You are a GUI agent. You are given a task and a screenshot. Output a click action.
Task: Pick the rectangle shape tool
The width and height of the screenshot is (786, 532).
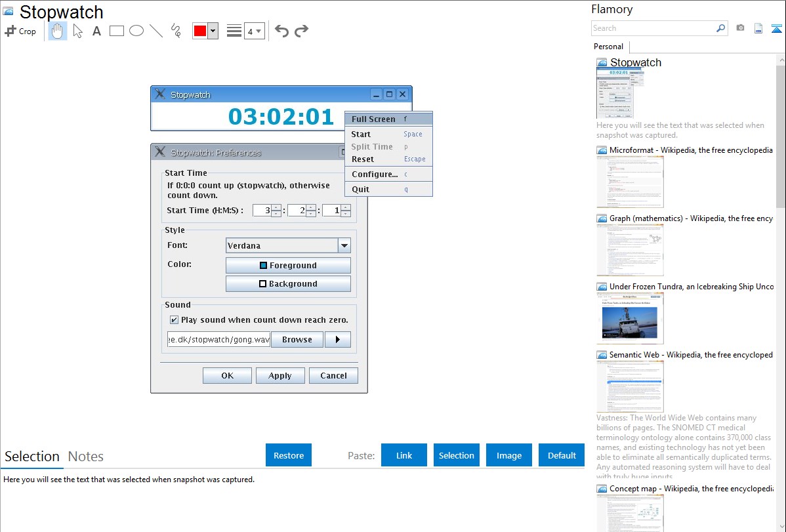(x=116, y=31)
